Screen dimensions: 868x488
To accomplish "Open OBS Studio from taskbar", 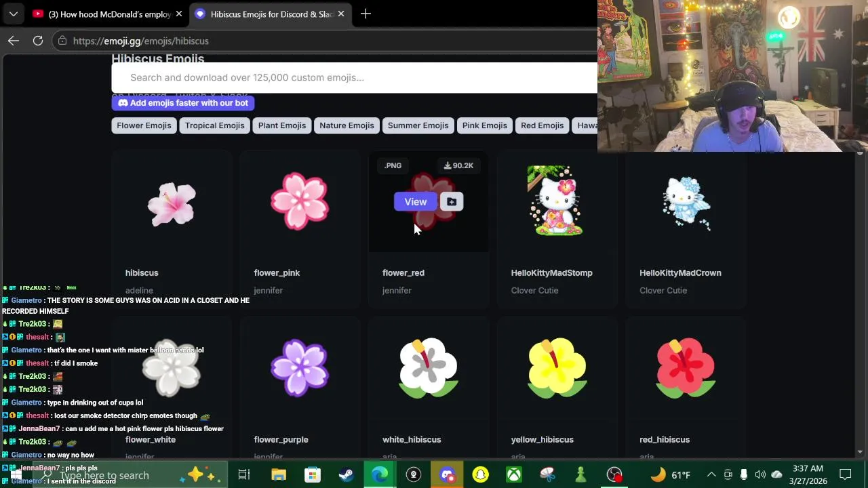I will pos(614,474).
